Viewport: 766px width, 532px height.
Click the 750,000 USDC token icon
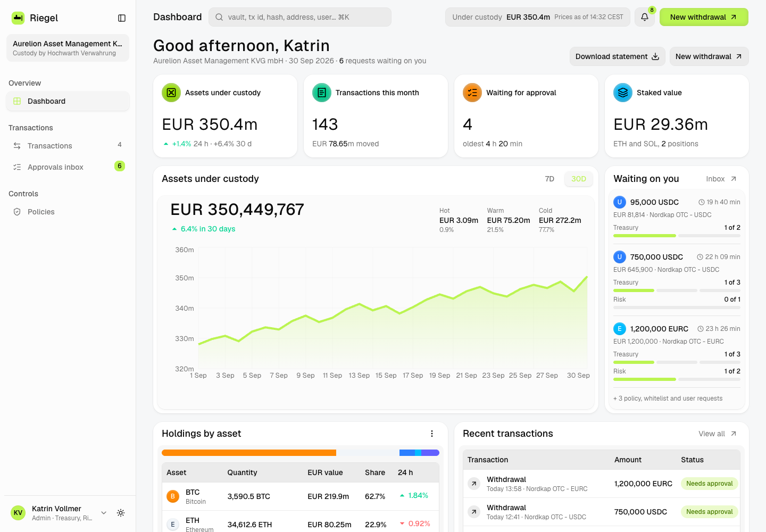(x=620, y=257)
